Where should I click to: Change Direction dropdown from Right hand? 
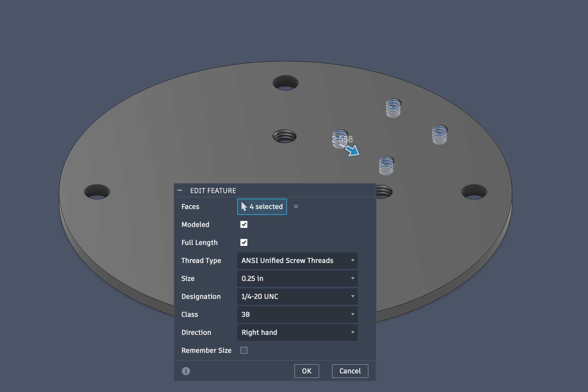tap(297, 332)
